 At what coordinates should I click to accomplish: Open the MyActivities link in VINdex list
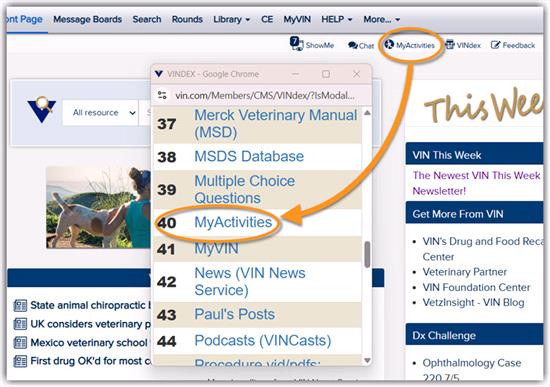[233, 222]
